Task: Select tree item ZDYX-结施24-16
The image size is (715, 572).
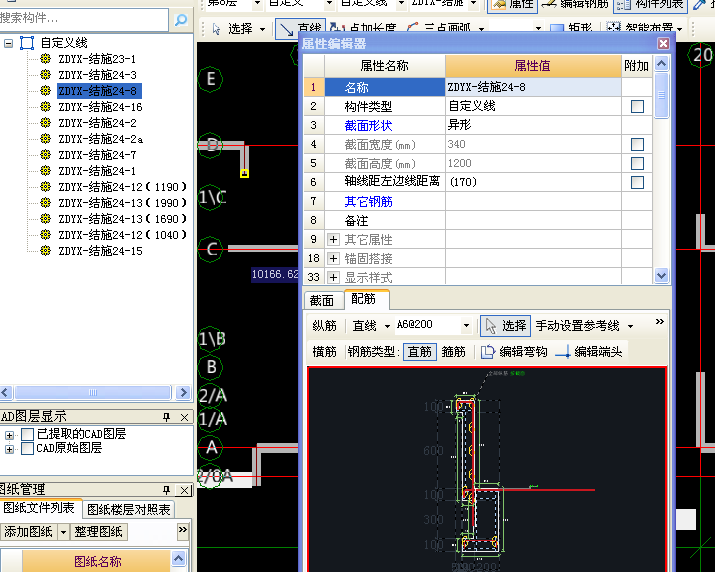Action: coord(100,107)
